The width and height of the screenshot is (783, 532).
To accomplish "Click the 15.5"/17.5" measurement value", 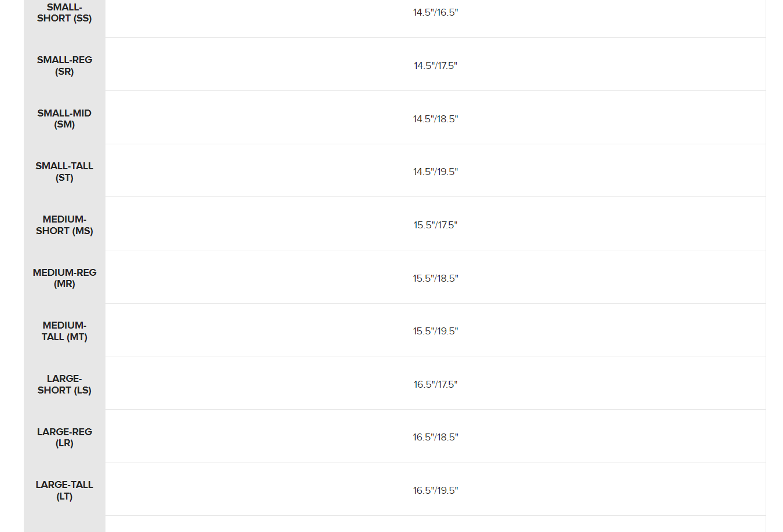I will click(x=435, y=225).
